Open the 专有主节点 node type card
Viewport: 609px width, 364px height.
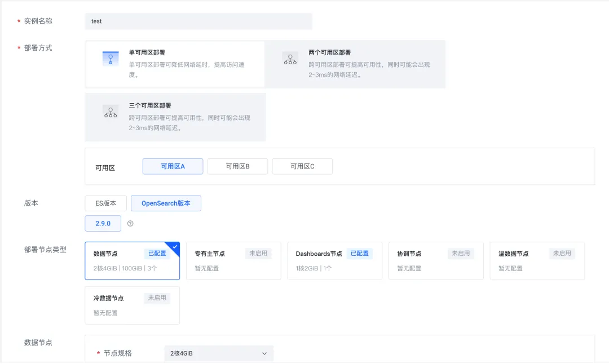point(233,261)
